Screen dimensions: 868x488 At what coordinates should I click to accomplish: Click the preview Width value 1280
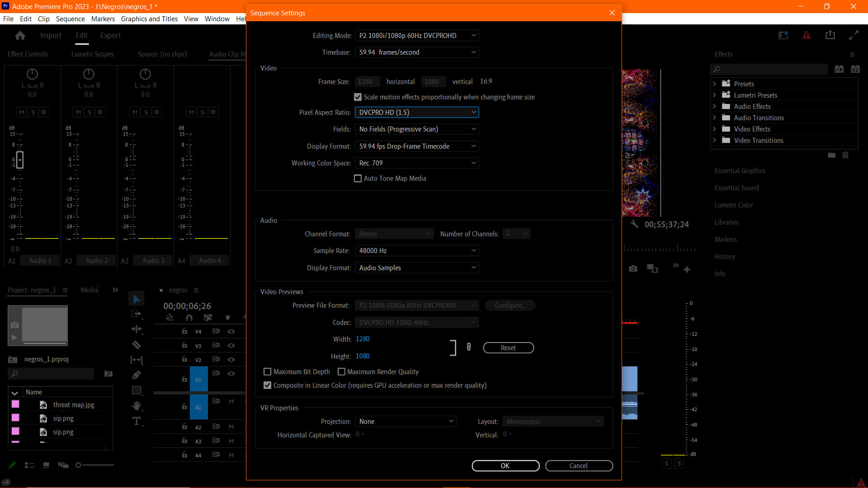click(x=363, y=339)
